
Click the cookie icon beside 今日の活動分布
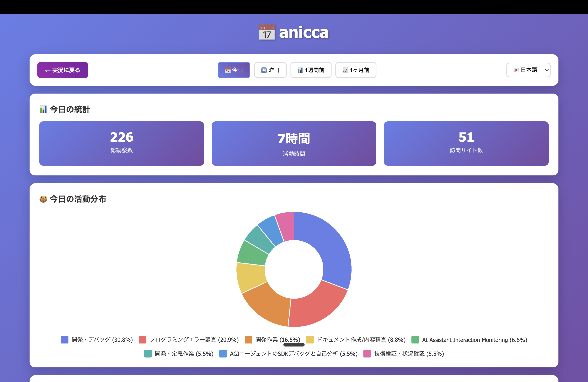click(43, 199)
